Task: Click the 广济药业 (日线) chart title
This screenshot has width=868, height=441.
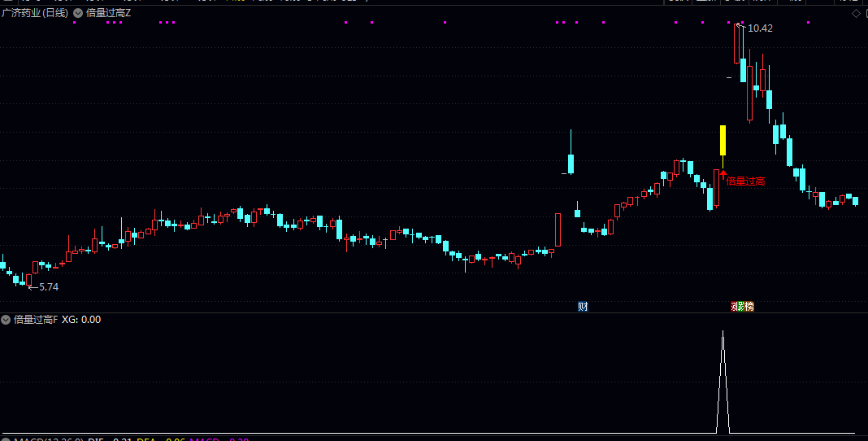Action: pyautogui.click(x=35, y=13)
